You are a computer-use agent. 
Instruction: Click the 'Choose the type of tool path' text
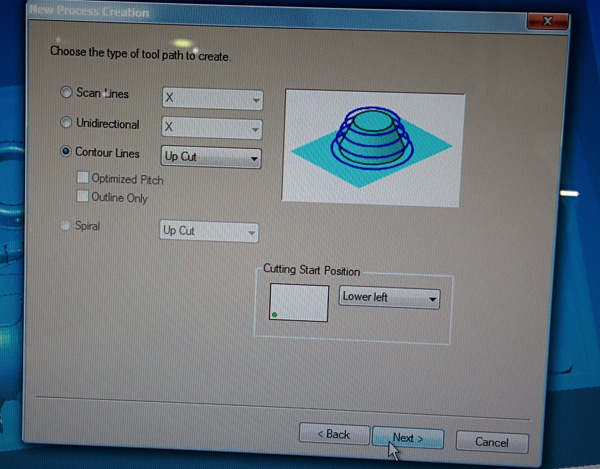tap(140, 54)
